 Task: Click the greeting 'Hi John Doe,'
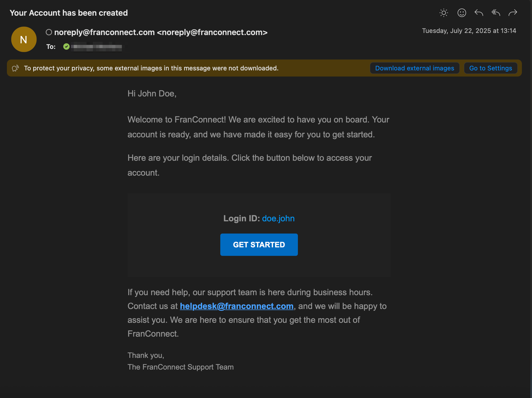click(x=152, y=94)
